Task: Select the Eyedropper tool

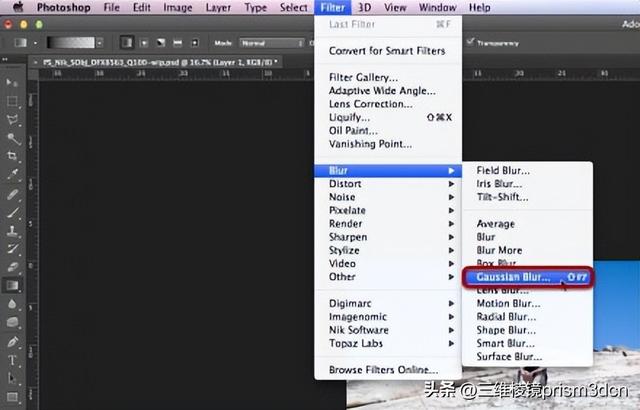Action: (x=12, y=174)
